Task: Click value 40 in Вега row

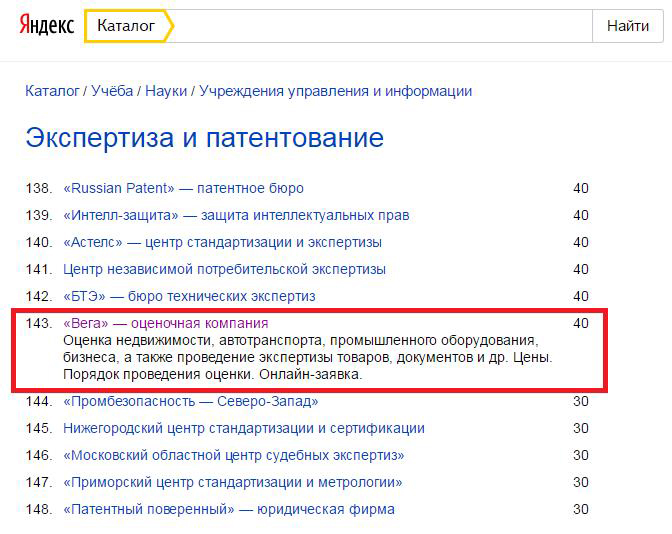Action: [x=581, y=323]
